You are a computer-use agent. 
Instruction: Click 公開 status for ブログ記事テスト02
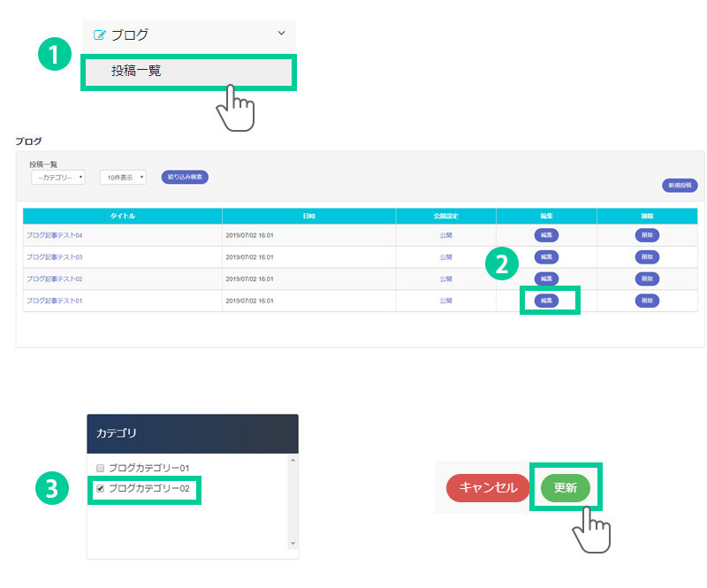(445, 279)
